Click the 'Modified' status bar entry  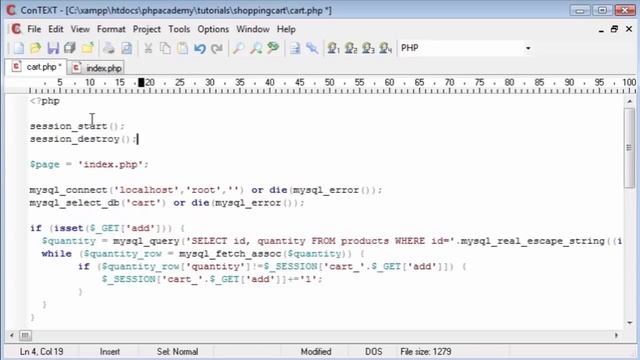coord(316,351)
